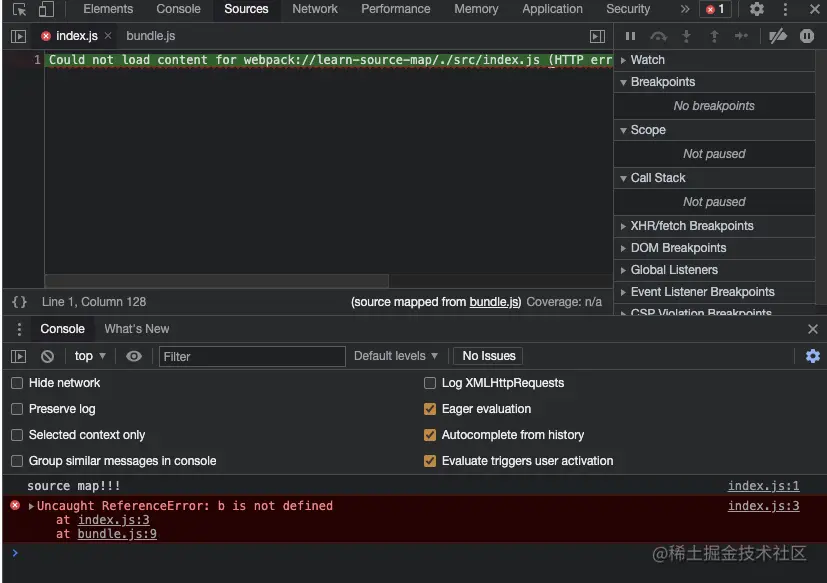Follow the bundle.js:9 stack trace link
This screenshot has height=583, width=827.
click(117, 534)
